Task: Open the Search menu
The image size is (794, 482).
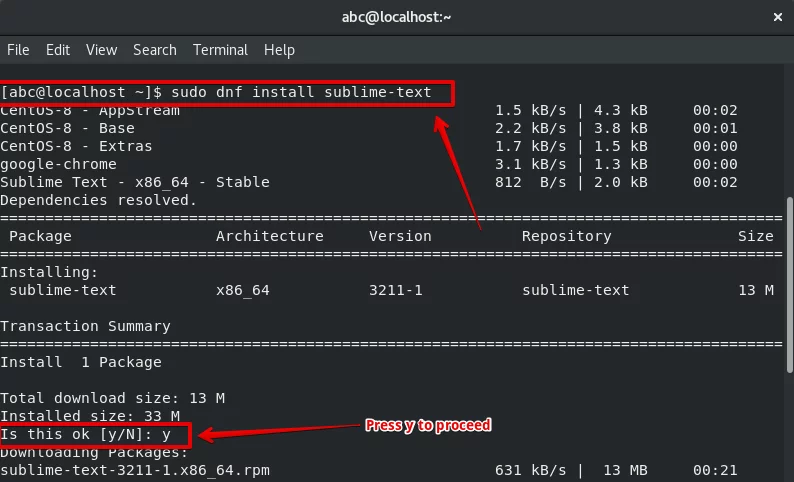Action: pos(155,50)
